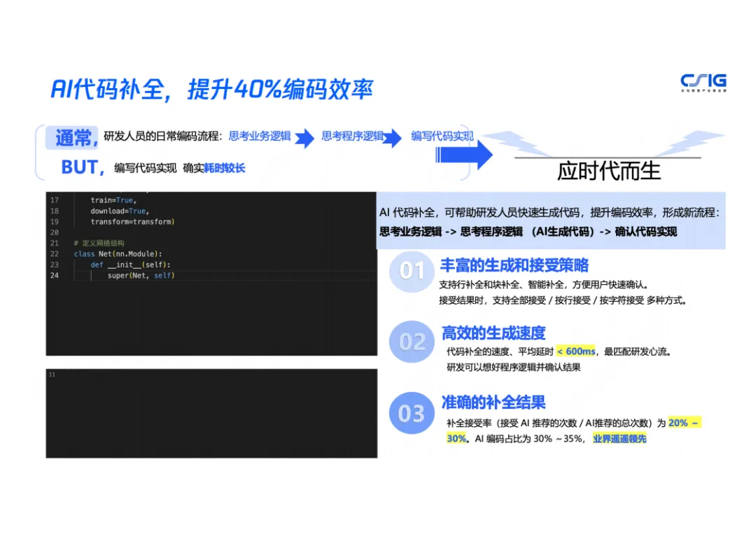
Task: Click the CSIG logo
Action: pyautogui.click(x=703, y=83)
